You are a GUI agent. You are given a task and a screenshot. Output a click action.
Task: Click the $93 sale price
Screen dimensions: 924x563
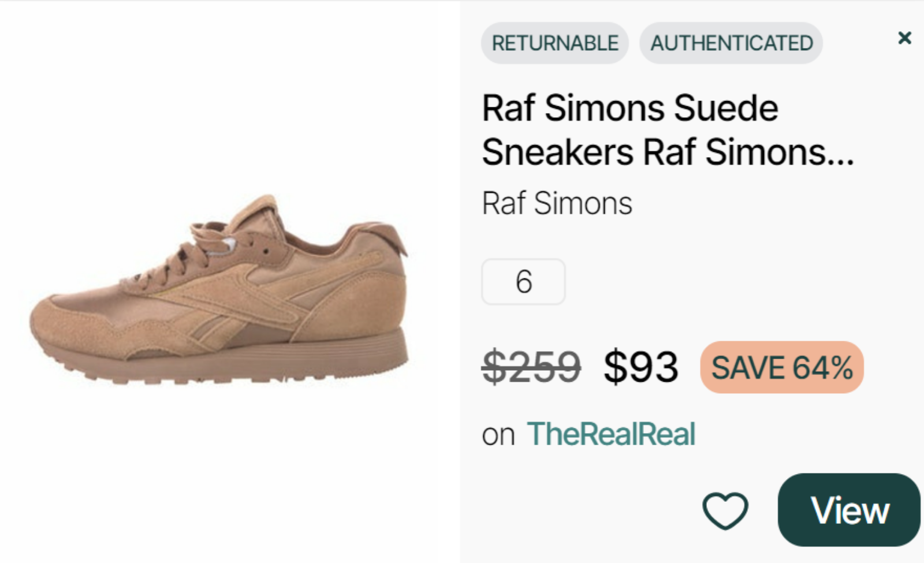640,367
